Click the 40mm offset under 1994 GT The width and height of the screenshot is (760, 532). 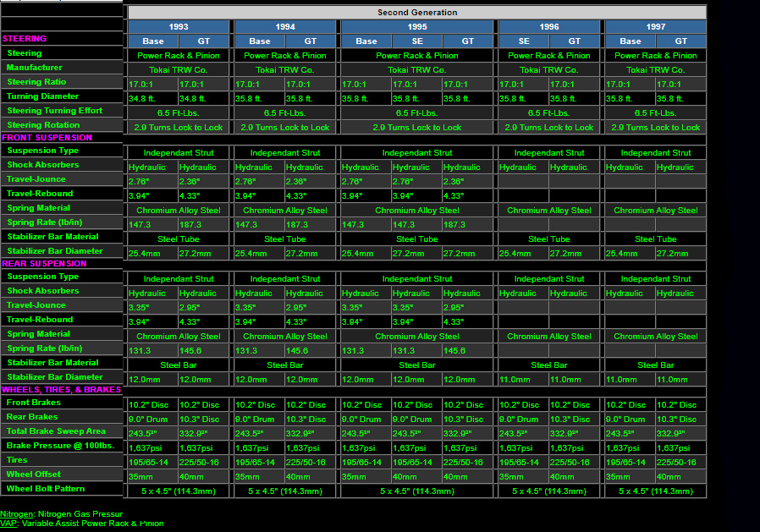311,477
